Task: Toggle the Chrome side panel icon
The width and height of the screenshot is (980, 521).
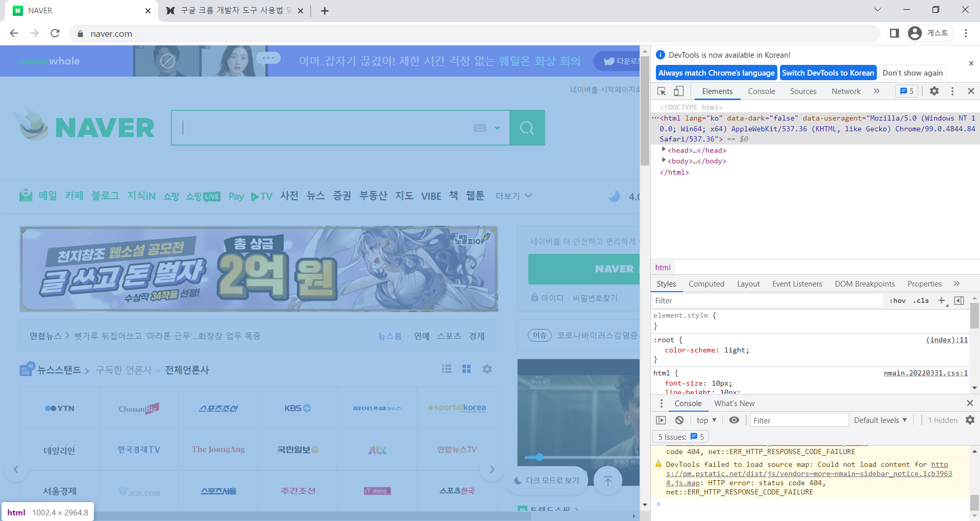Action: [894, 33]
